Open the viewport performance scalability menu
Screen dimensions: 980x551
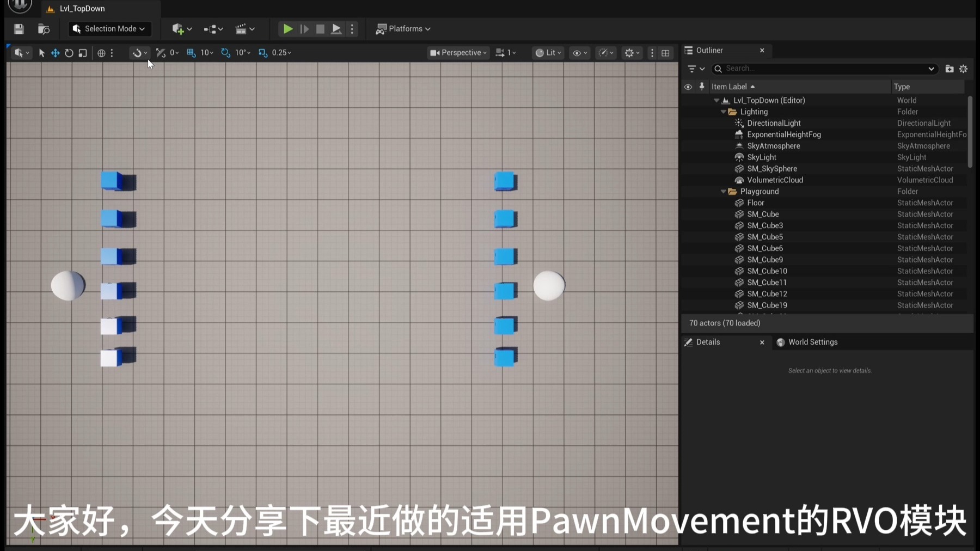coord(606,53)
